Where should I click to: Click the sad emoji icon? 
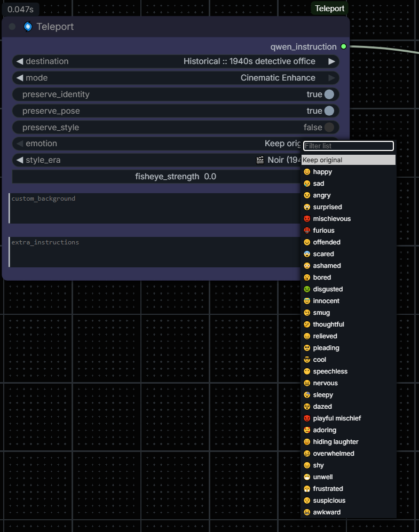click(x=307, y=184)
